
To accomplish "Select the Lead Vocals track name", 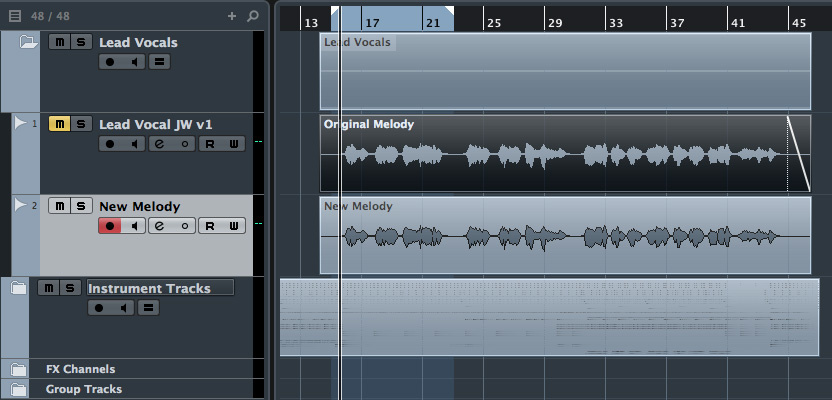I will pyautogui.click(x=138, y=42).
